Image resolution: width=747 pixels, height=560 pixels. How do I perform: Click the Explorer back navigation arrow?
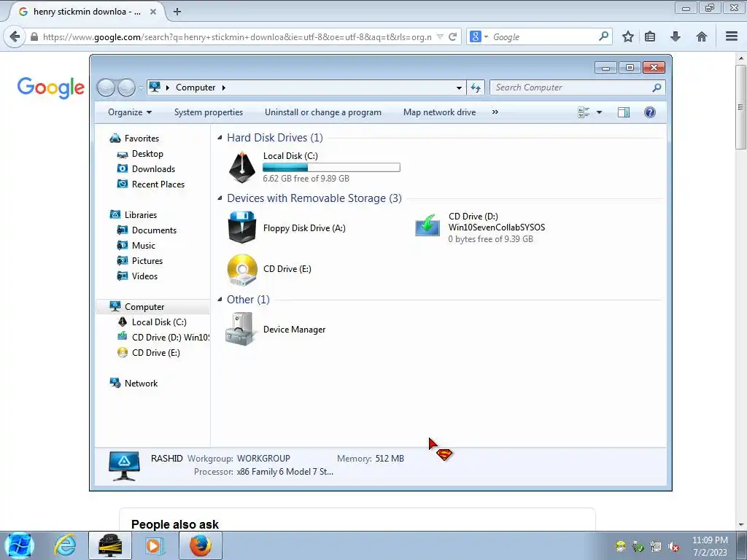[106, 87]
